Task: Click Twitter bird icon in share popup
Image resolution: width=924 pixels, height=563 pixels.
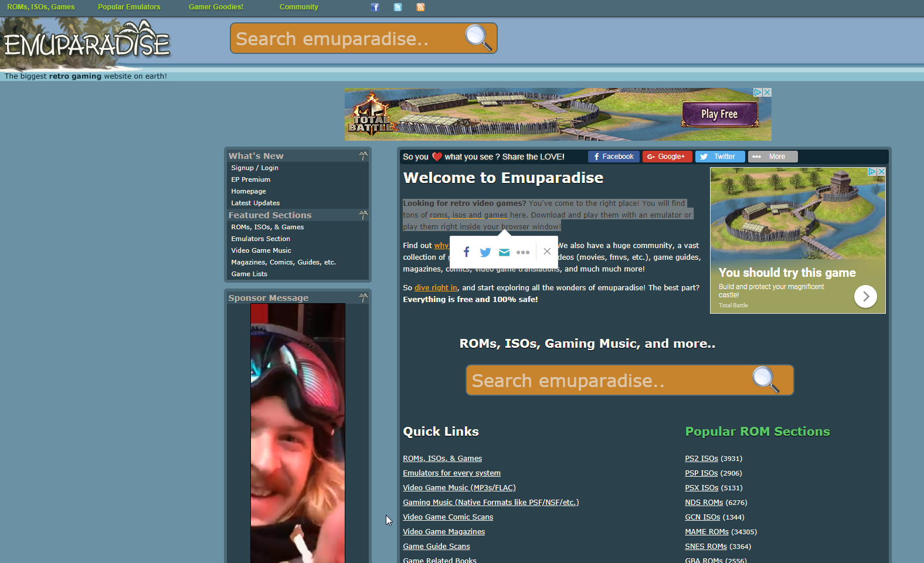Action: coord(485,252)
